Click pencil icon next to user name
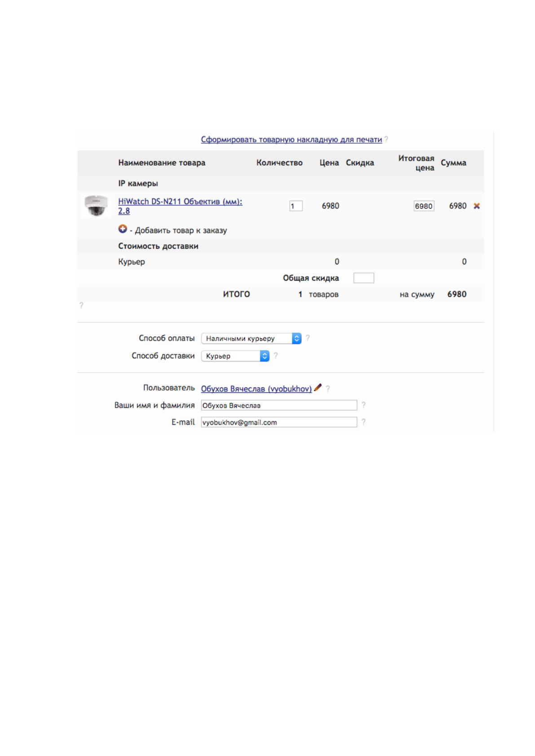Screen dimensions: 535x756 [x=318, y=387]
